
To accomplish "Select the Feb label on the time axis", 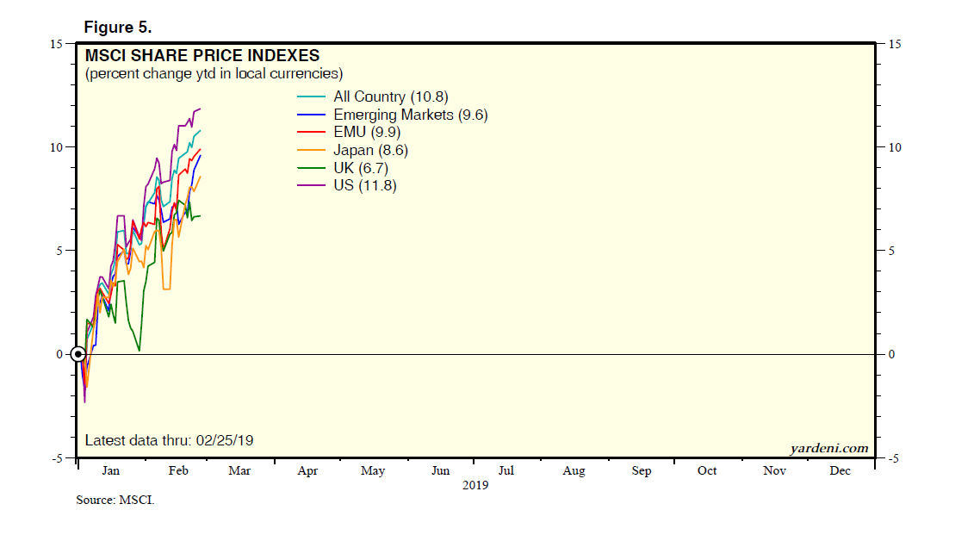I will pos(177,471).
